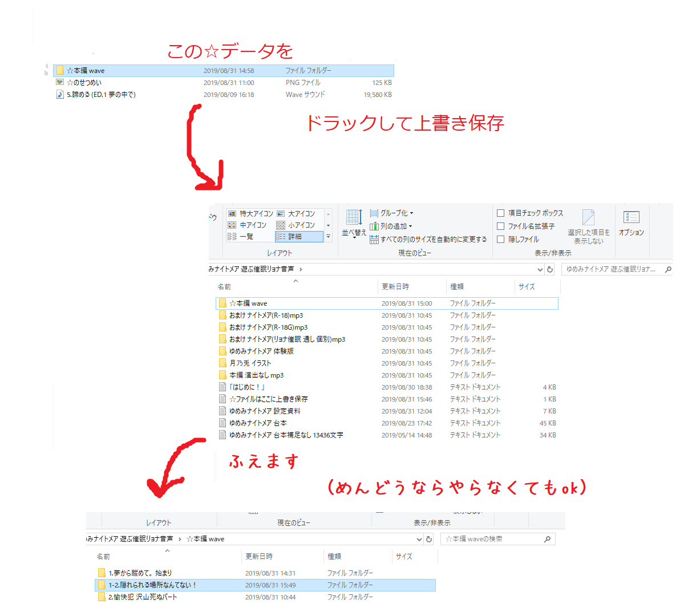Enable the 項目チェック ボックス checkbox
Image resolution: width=688 pixels, height=616 pixels.
[501, 213]
